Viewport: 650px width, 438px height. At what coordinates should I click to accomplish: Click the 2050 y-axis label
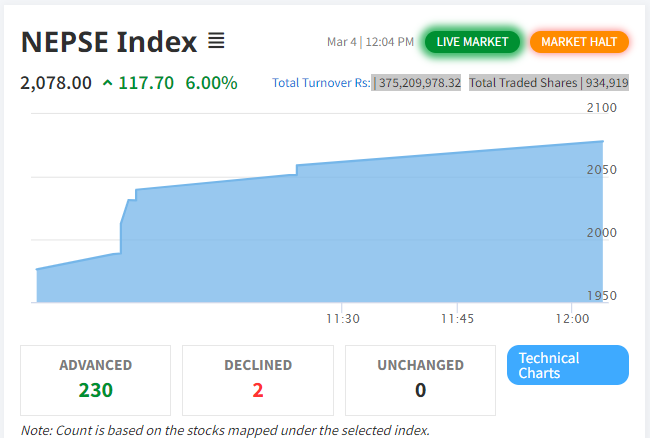tap(601, 169)
